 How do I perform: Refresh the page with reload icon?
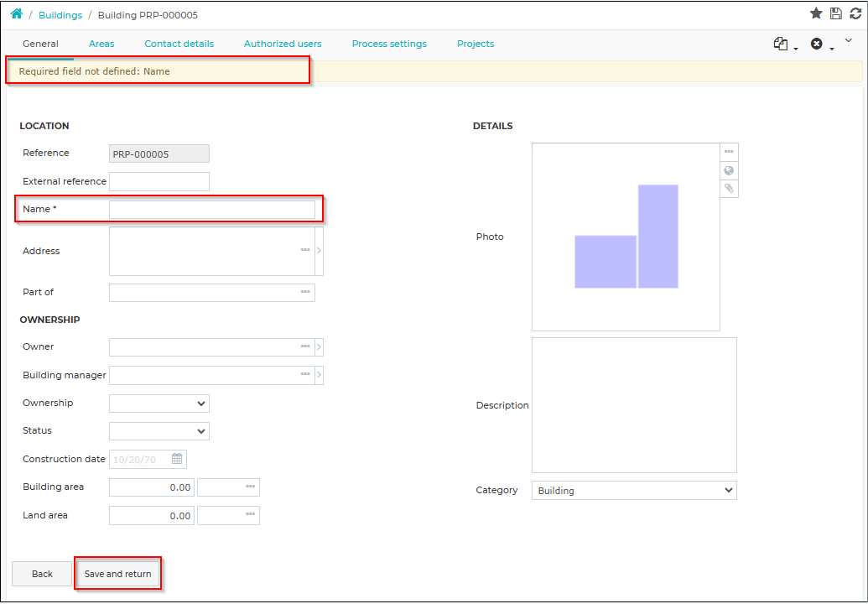coord(855,13)
